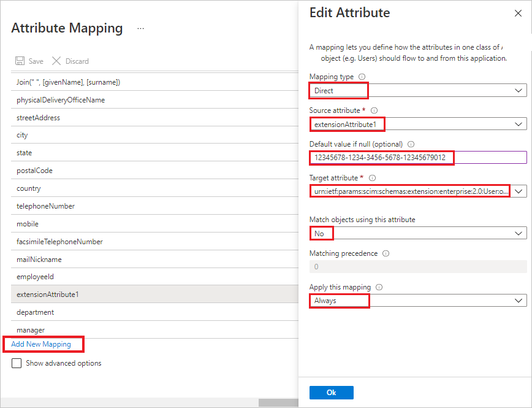
Task: Select the Join givenName surname mapping row
Action: 154,82
